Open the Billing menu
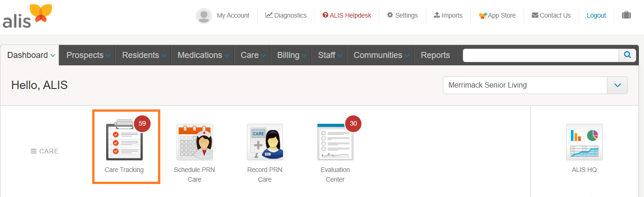Viewport: 644px width, 197px height. coord(291,55)
